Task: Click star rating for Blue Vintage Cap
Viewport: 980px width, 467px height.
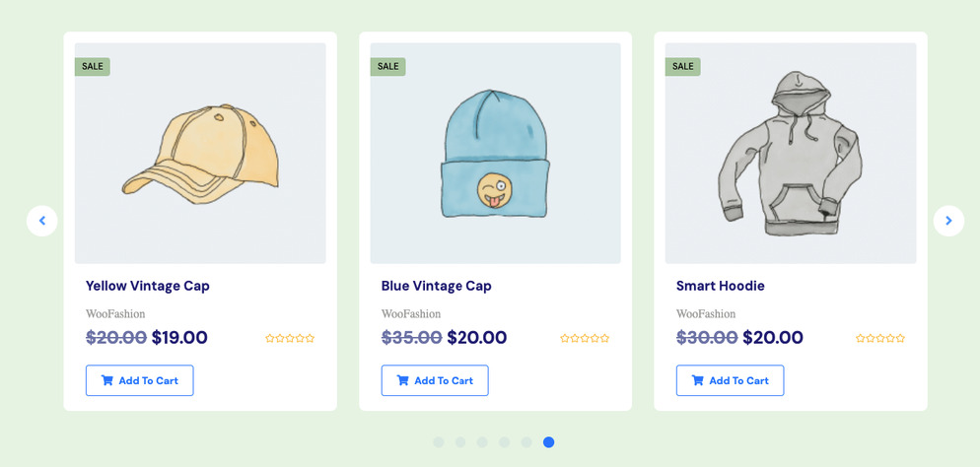Action: pos(585,338)
